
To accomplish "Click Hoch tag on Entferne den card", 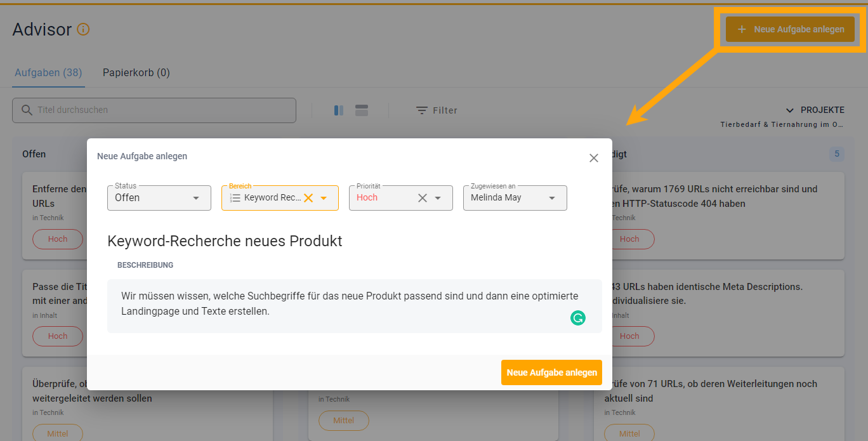I will (58, 239).
